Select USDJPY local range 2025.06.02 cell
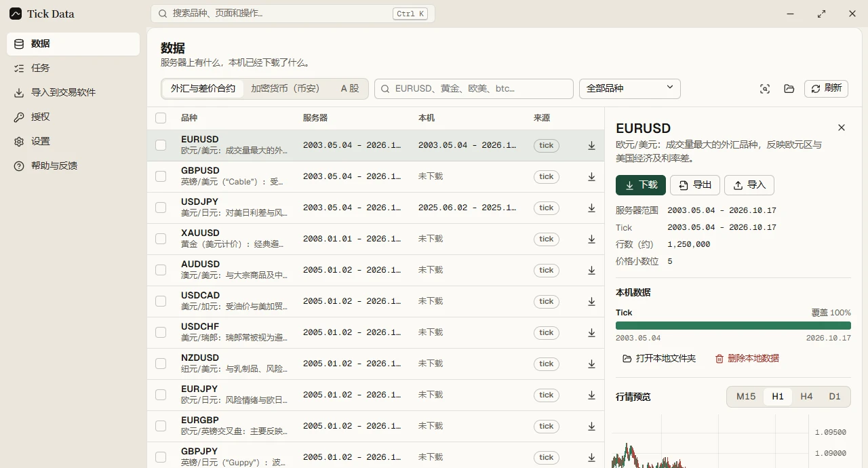 pos(467,208)
